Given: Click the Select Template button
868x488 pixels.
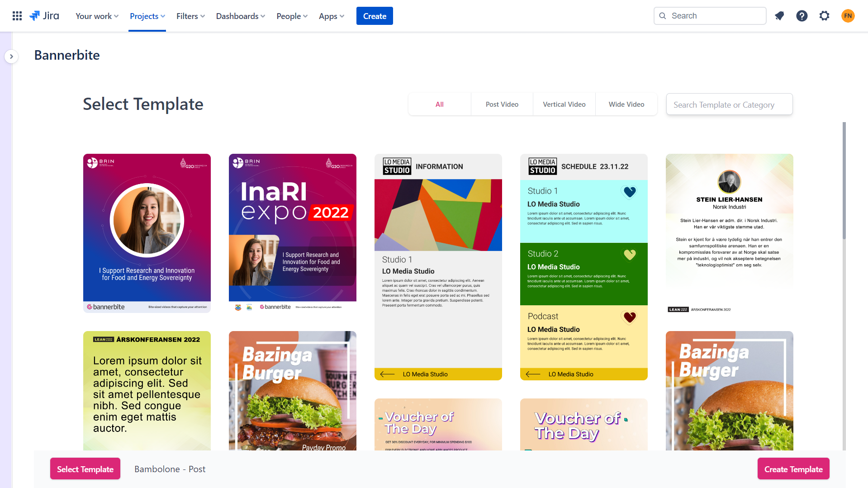Looking at the screenshot, I should [x=85, y=469].
